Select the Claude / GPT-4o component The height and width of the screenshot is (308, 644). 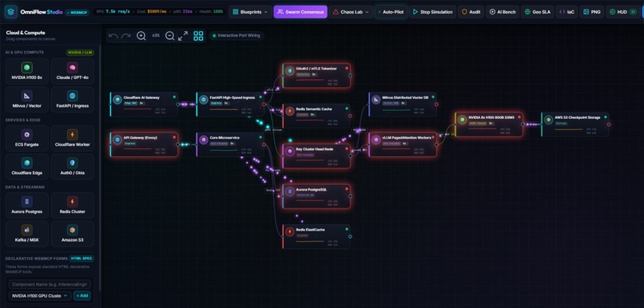(x=72, y=71)
